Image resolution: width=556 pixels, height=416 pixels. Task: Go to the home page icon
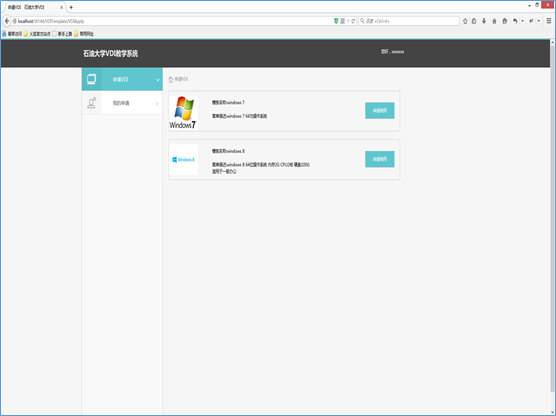point(494,21)
